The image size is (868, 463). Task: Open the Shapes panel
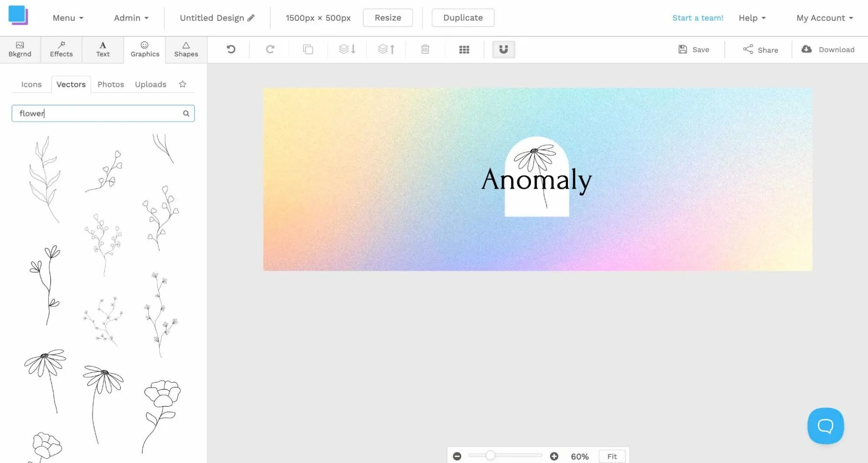click(x=186, y=49)
